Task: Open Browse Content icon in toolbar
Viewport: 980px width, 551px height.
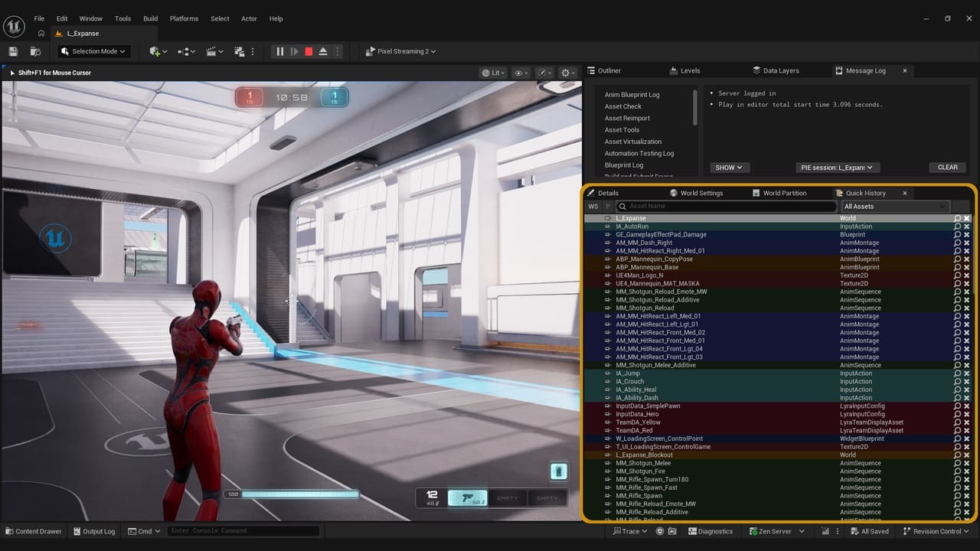Action: [35, 51]
